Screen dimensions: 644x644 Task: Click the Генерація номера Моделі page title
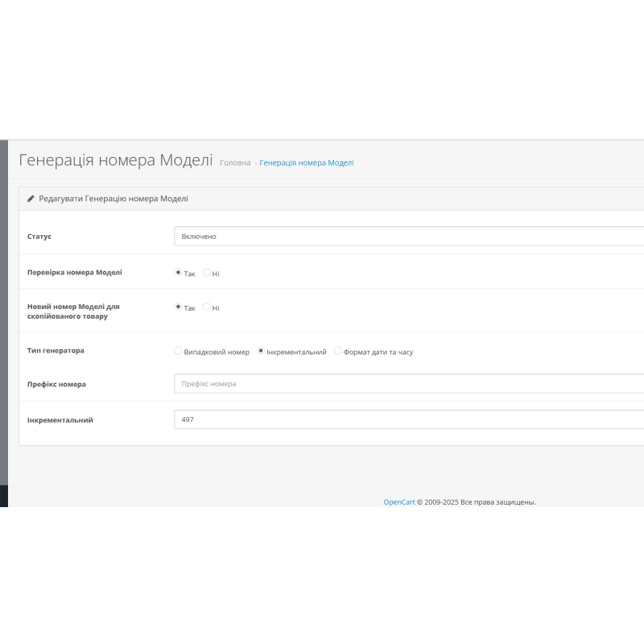point(115,160)
